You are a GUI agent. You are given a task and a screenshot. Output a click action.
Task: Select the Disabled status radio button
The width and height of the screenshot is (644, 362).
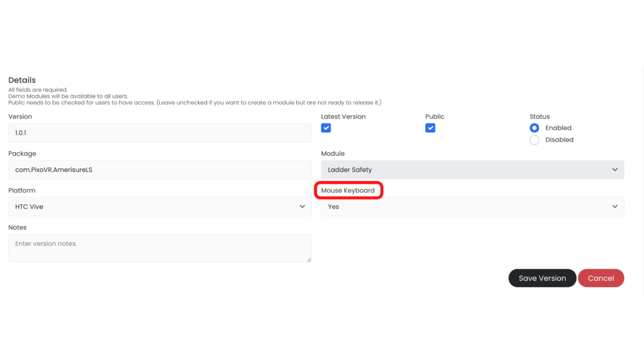click(x=535, y=140)
